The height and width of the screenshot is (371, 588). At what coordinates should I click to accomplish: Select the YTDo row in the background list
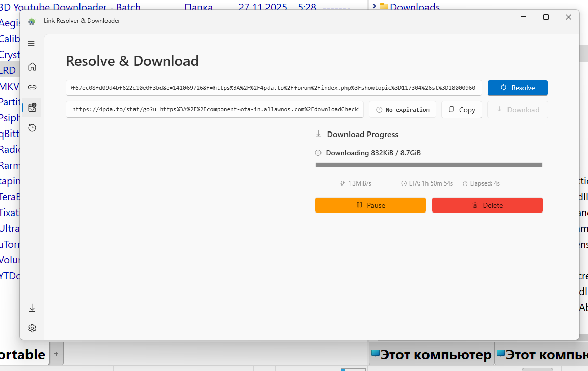tap(10, 276)
